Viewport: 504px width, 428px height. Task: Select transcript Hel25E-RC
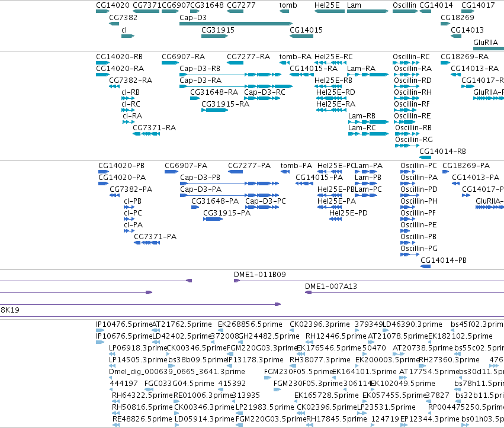pyautogui.click(x=329, y=63)
